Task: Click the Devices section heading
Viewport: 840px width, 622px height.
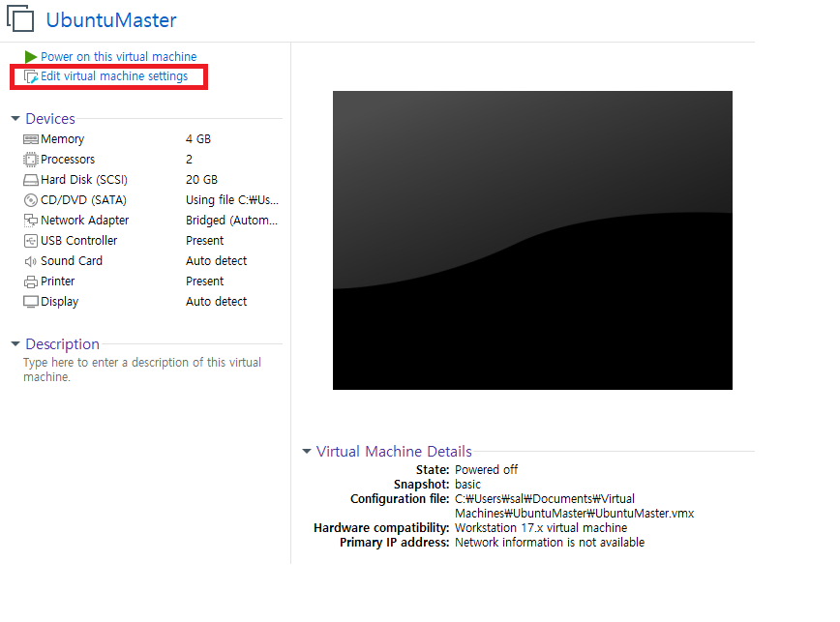Action: (50, 119)
